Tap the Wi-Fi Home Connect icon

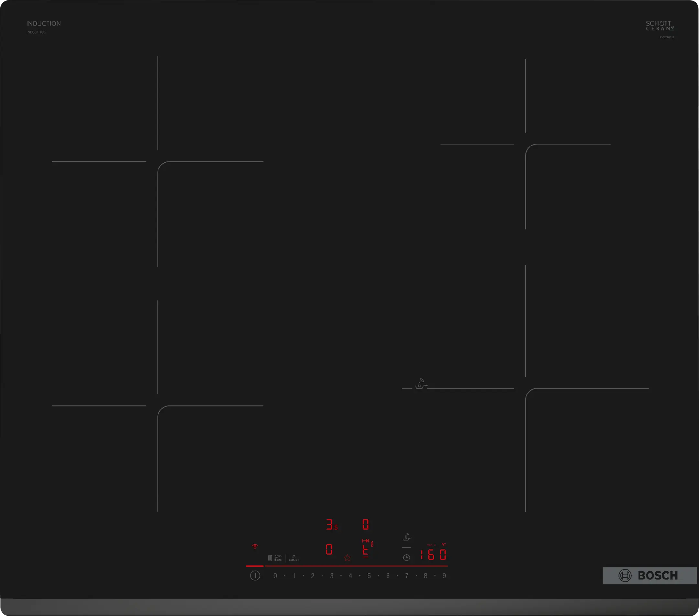point(255,546)
